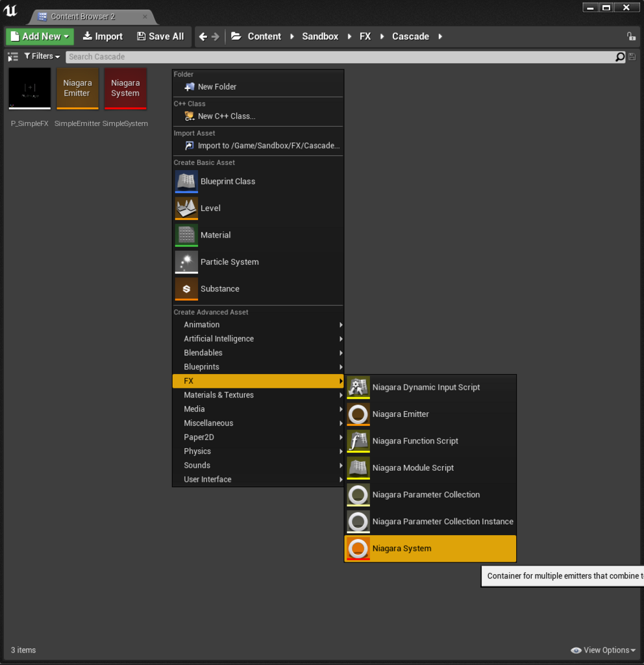Navigate to Sandbox in the path
This screenshot has width=644, height=665.
click(320, 36)
